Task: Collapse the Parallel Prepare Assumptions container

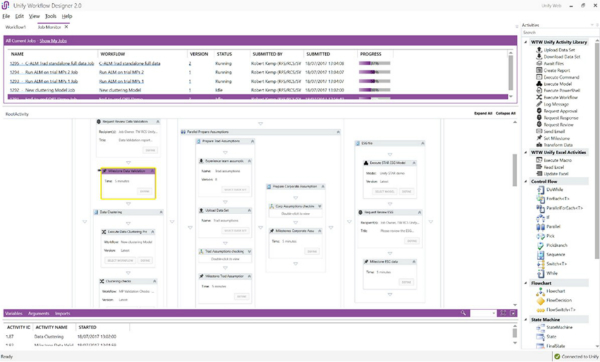Action: tap(338, 132)
